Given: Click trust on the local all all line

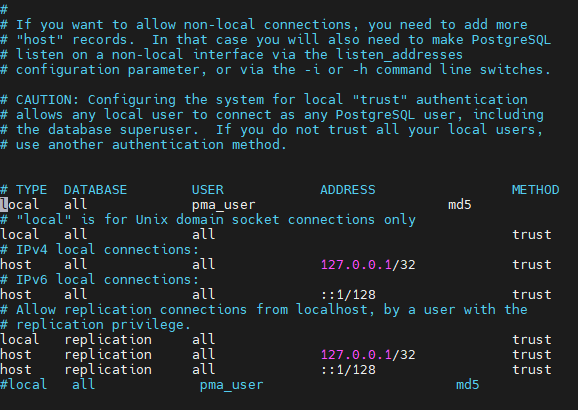Looking at the screenshot, I should [532, 234].
